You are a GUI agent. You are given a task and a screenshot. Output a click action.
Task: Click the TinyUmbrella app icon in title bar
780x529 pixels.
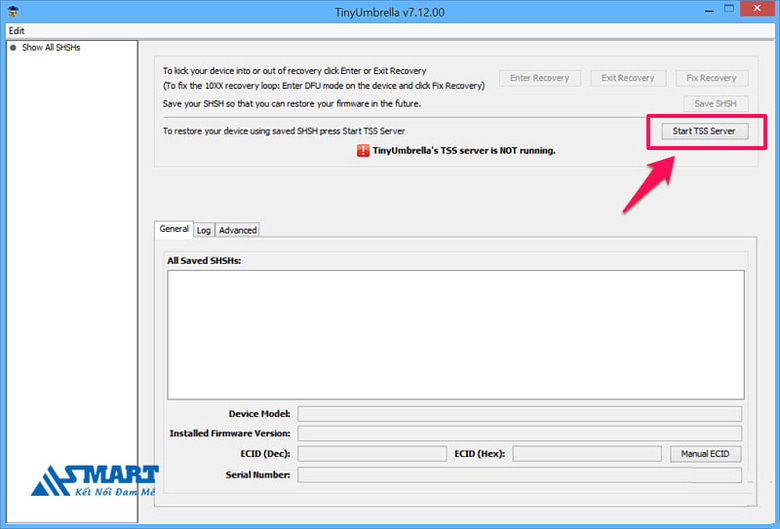coord(11,11)
